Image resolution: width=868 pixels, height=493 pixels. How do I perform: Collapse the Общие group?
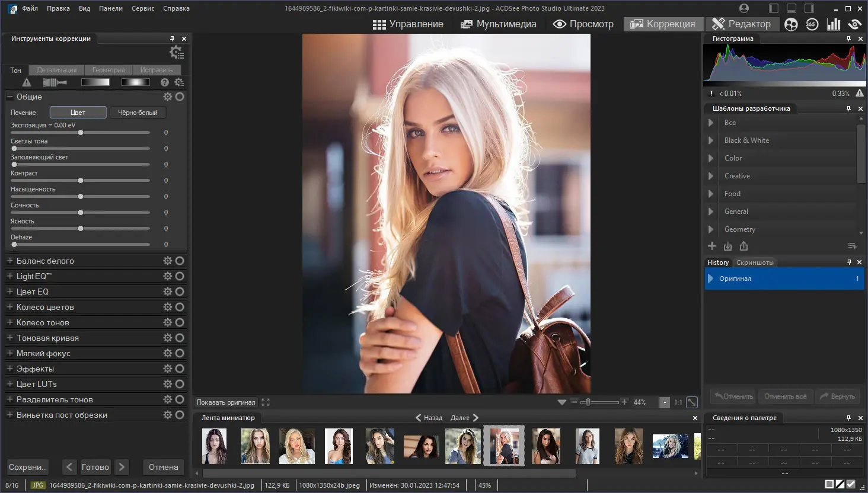pyautogui.click(x=9, y=97)
